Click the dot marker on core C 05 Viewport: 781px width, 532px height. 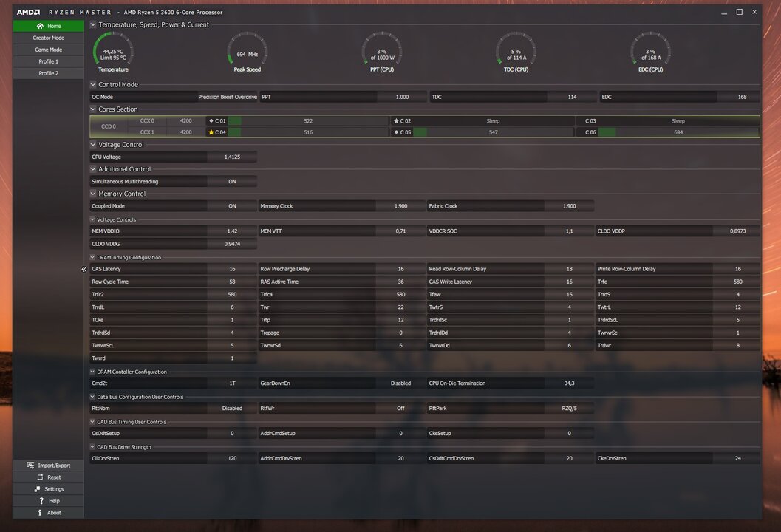click(396, 132)
